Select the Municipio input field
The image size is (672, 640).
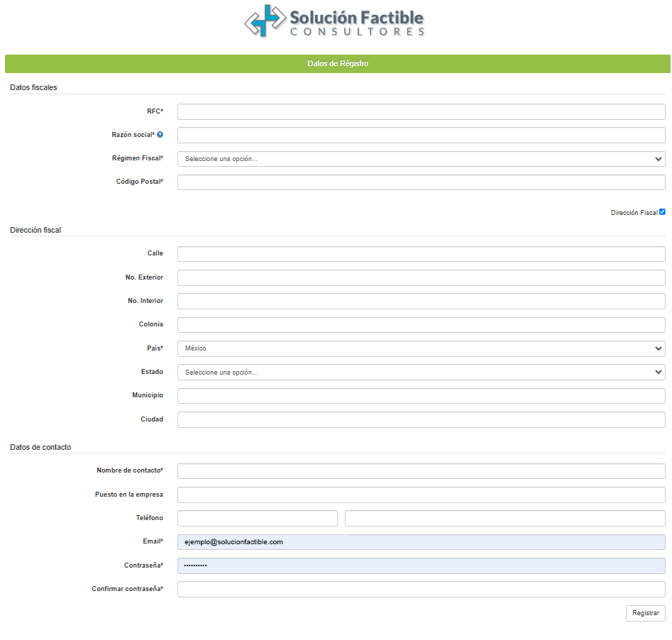click(421, 396)
